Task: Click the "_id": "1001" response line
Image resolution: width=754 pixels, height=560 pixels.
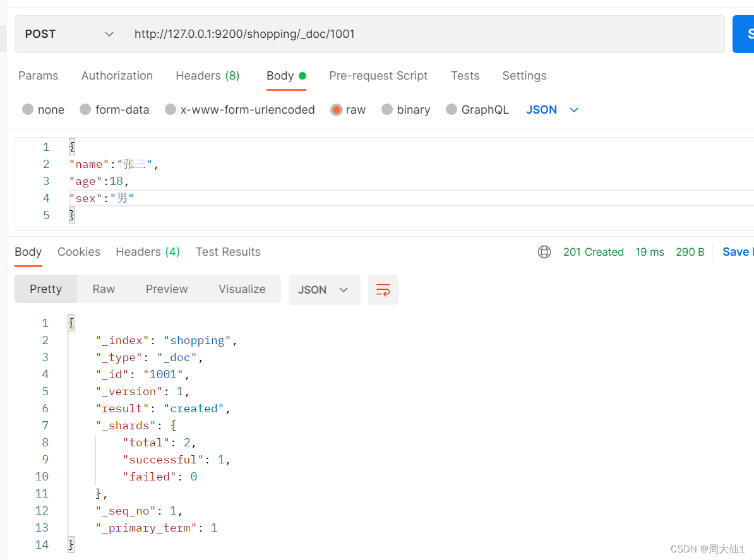Action: click(x=143, y=374)
